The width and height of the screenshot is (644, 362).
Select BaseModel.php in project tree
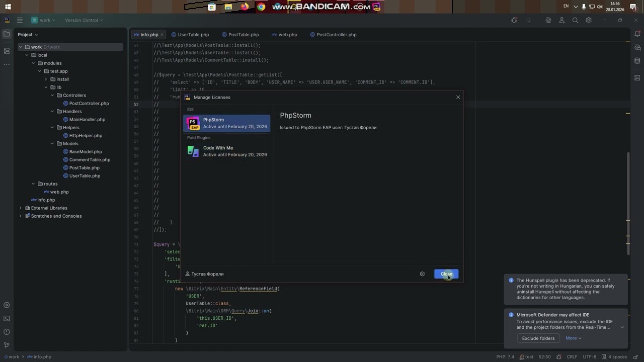coord(86,151)
